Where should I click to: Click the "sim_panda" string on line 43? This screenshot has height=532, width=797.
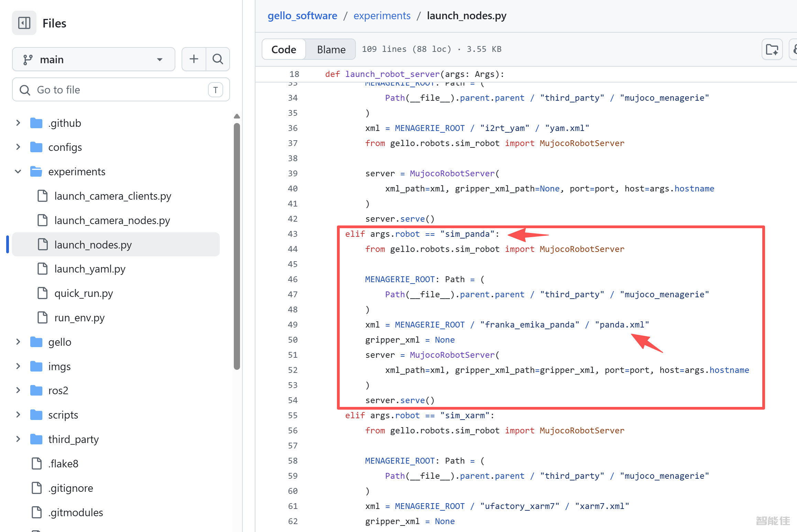[x=467, y=234]
